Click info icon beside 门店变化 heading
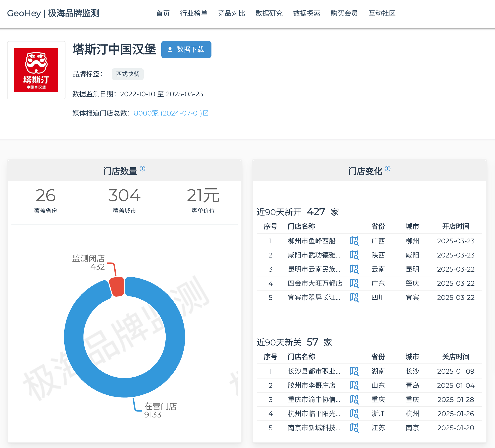The image size is (495, 448). tap(388, 169)
